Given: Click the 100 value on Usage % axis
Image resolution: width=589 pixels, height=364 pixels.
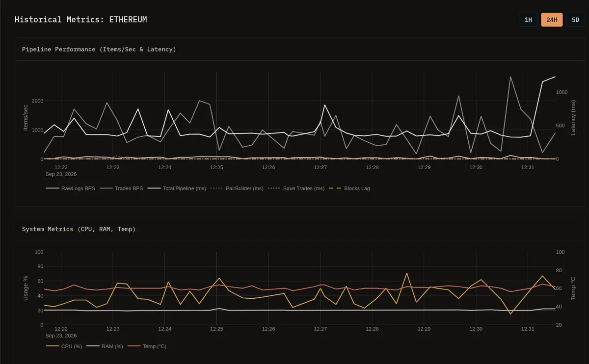Looking at the screenshot, I should tap(39, 252).
